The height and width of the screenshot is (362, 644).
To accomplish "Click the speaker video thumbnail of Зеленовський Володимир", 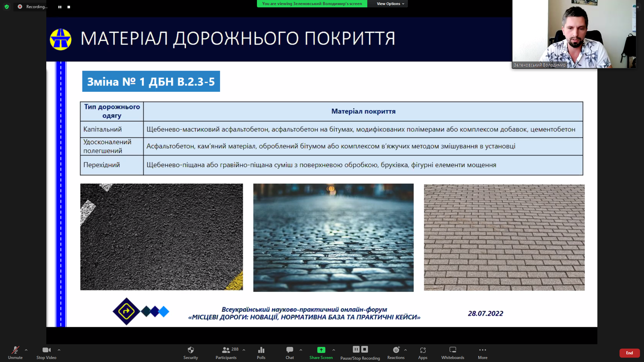I will pyautogui.click(x=574, y=34).
